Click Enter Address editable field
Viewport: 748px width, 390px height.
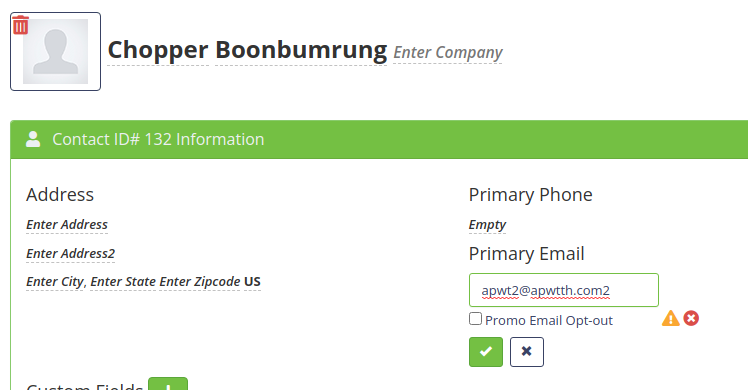pos(67,225)
